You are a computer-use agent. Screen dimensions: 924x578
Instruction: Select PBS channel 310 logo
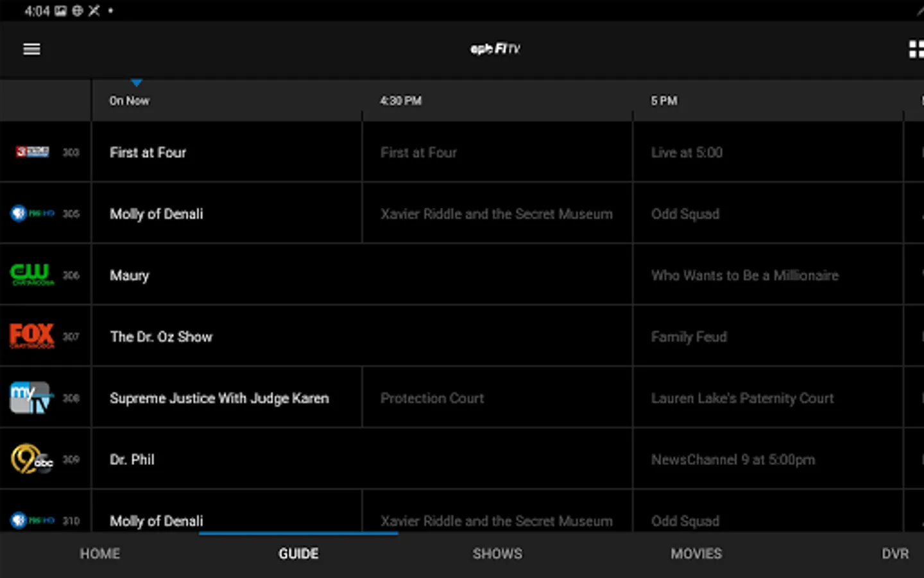pyautogui.click(x=32, y=520)
